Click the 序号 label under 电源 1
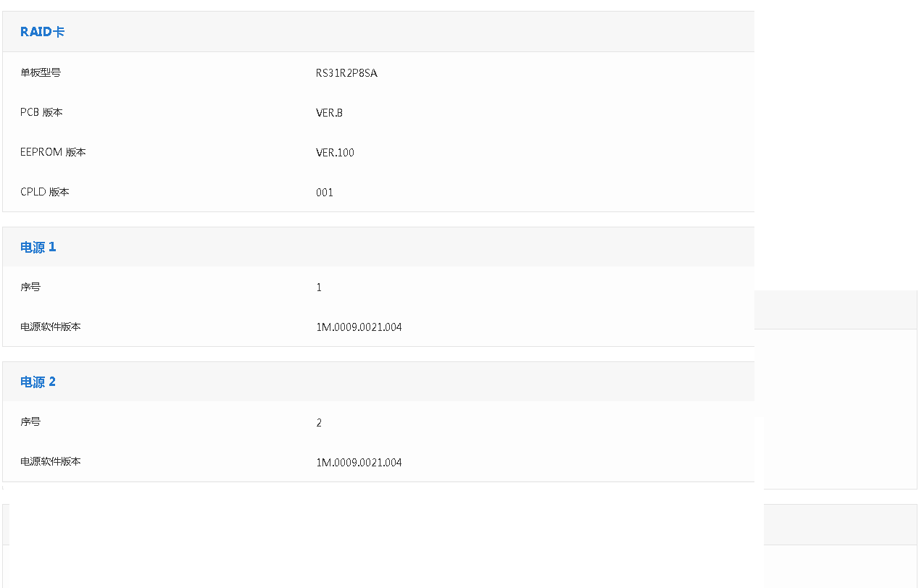924x588 pixels. click(x=30, y=287)
